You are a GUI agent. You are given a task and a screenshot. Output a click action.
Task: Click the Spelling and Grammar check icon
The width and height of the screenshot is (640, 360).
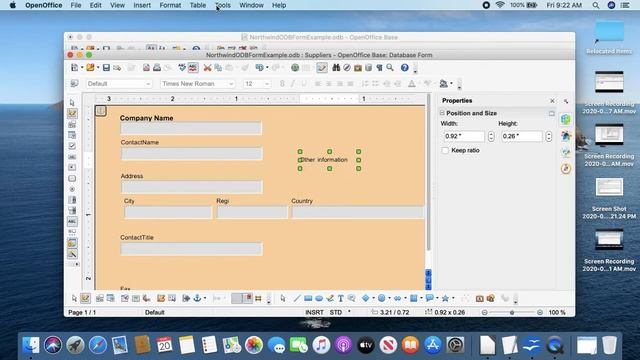182,68
